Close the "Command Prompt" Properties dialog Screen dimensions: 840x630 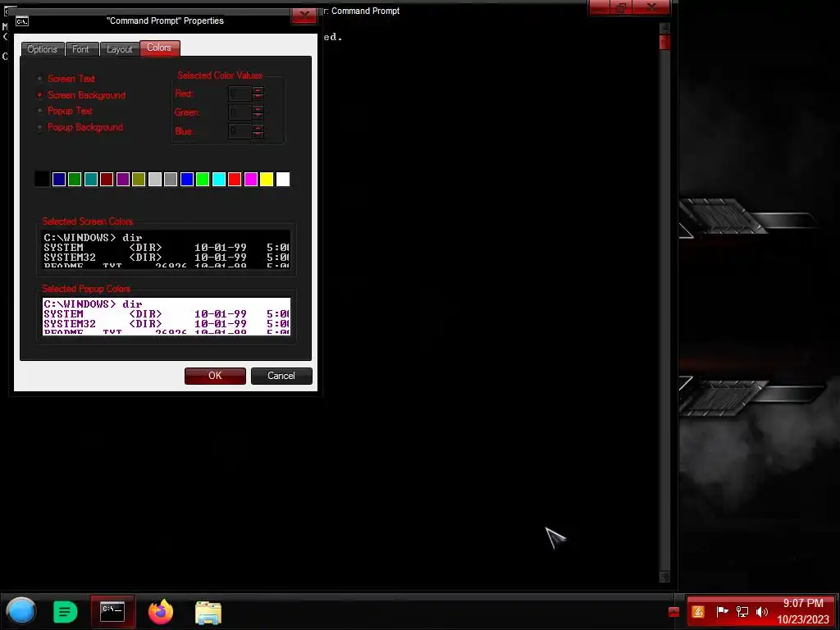[x=304, y=16]
